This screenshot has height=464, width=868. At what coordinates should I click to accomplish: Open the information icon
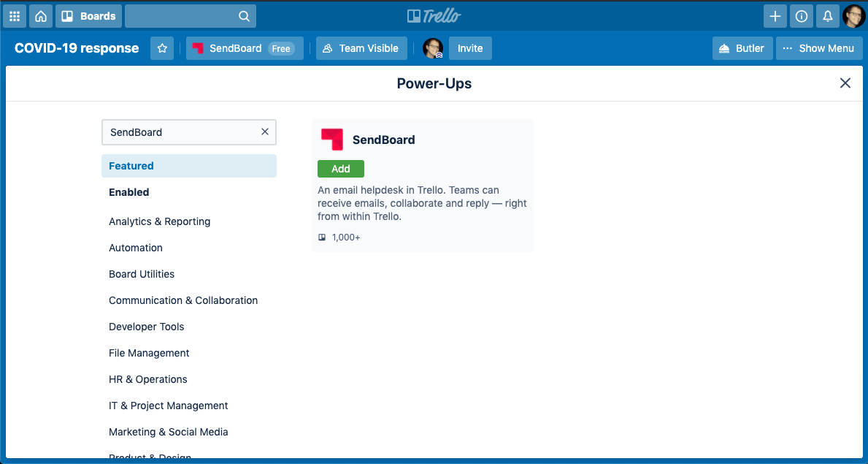(x=801, y=16)
